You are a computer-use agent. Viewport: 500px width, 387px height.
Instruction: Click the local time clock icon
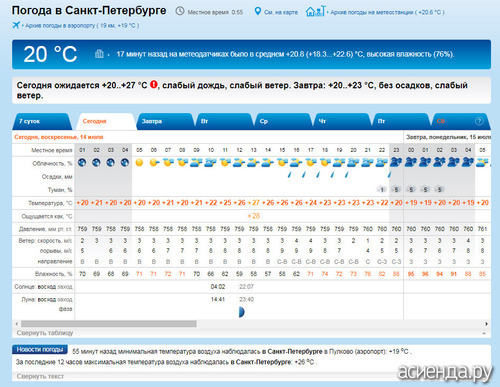point(180,11)
